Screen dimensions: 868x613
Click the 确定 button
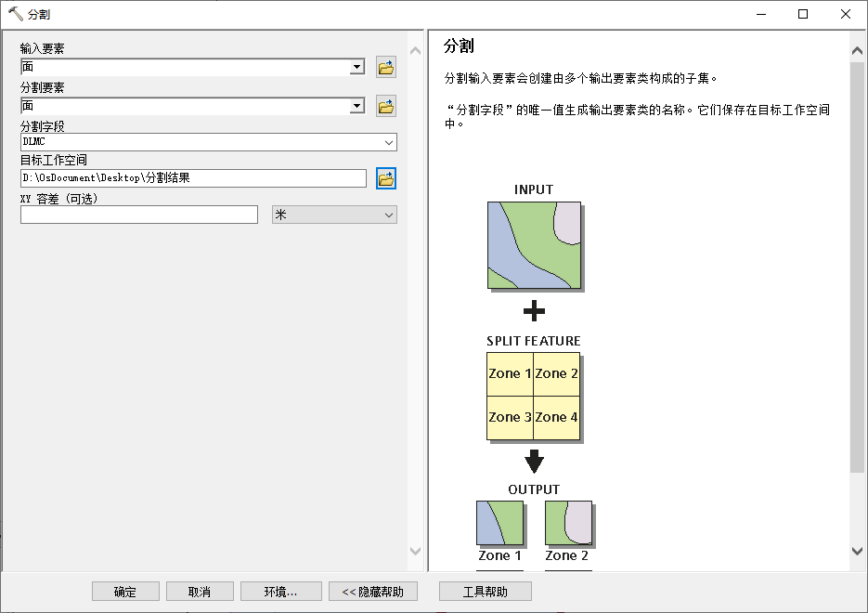coord(125,592)
